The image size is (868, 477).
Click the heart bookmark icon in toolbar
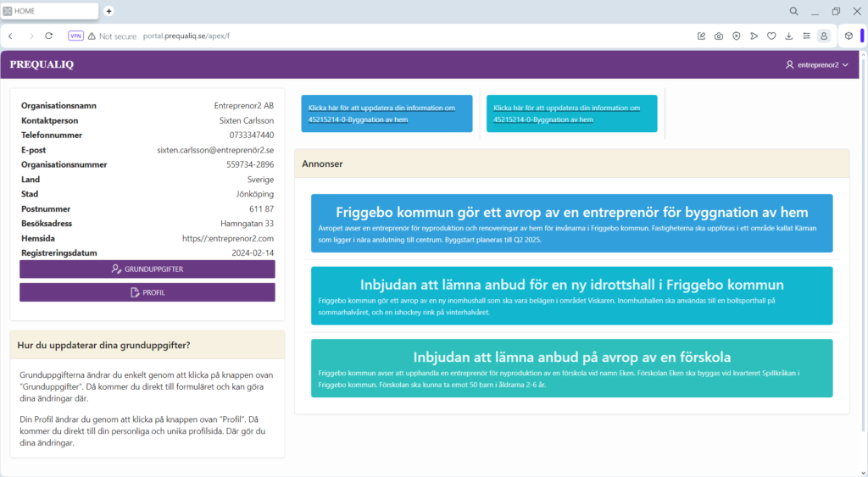coord(771,36)
